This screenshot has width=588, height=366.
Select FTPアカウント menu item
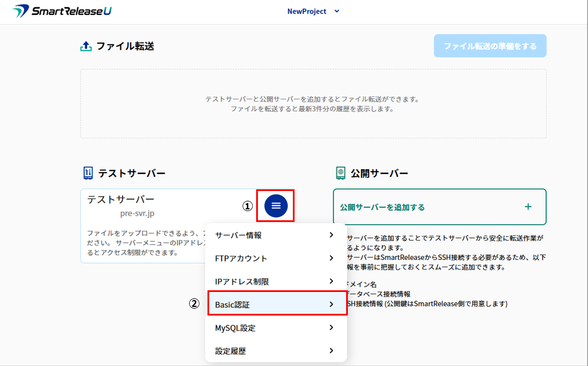241,258
